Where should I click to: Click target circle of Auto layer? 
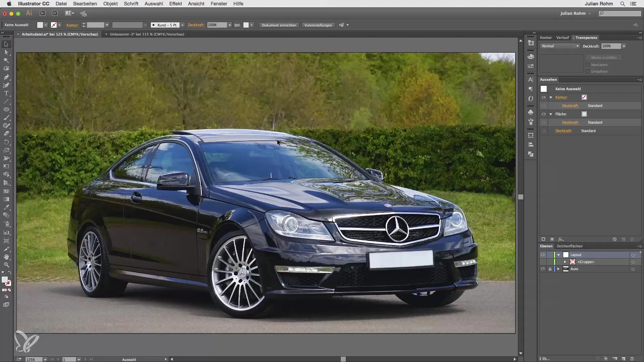[x=633, y=269]
